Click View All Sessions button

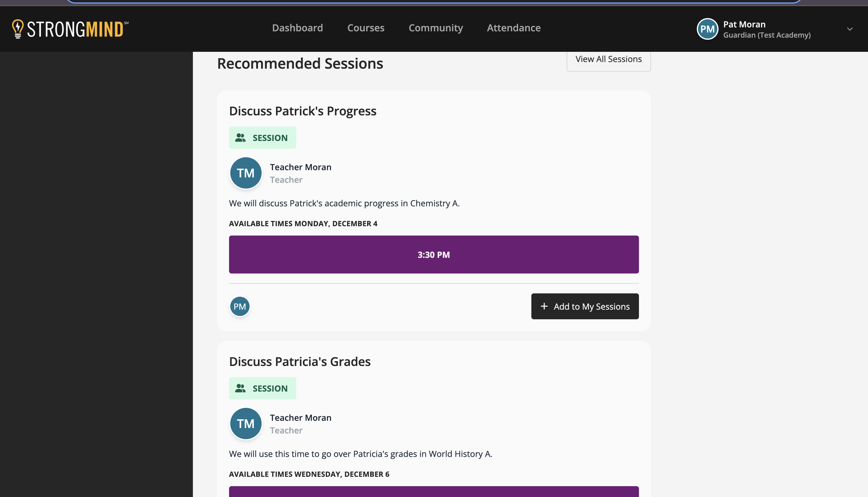(609, 59)
